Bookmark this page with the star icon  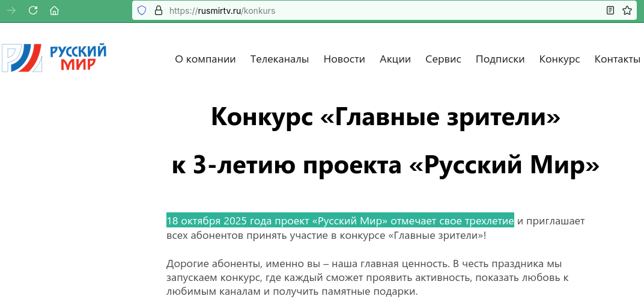(x=627, y=11)
